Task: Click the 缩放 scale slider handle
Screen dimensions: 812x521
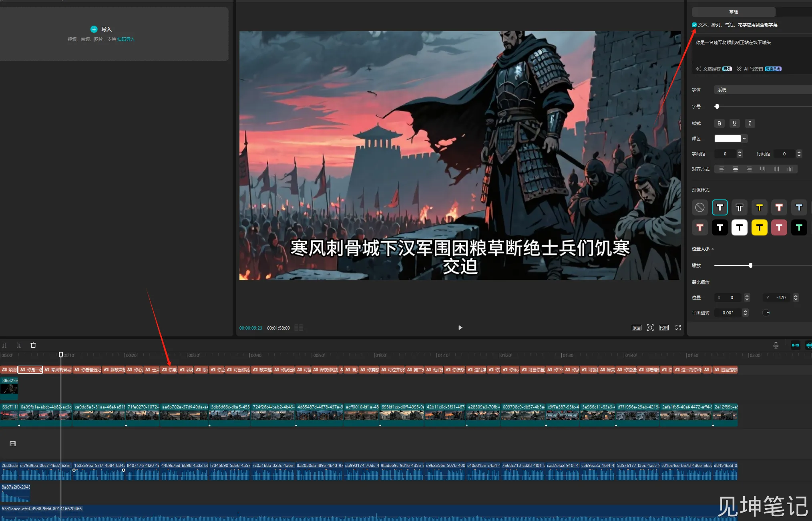Action: [751, 266]
